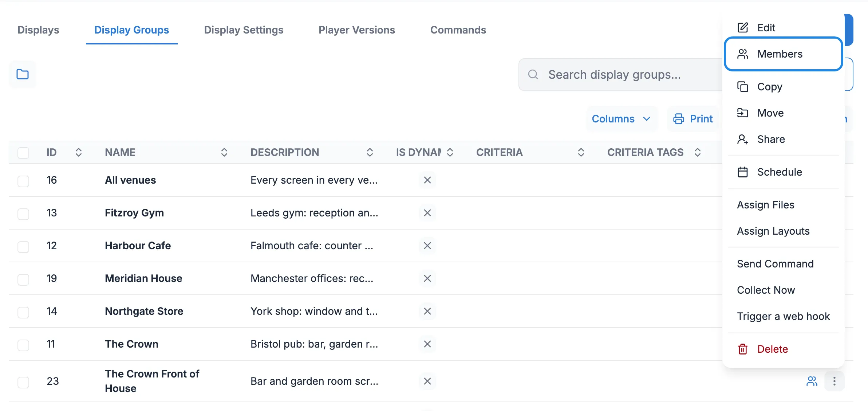This screenshot has height=411, width=868.
Task: Click the X icon in the All venues row
Action: tap(427, 180)
